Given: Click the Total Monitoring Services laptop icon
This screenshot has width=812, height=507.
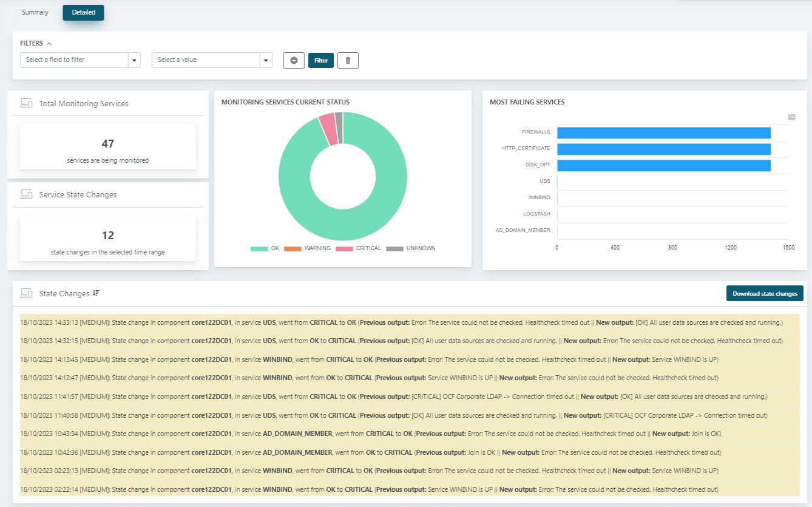Looking at the screenshot, I should pos(26,103).
